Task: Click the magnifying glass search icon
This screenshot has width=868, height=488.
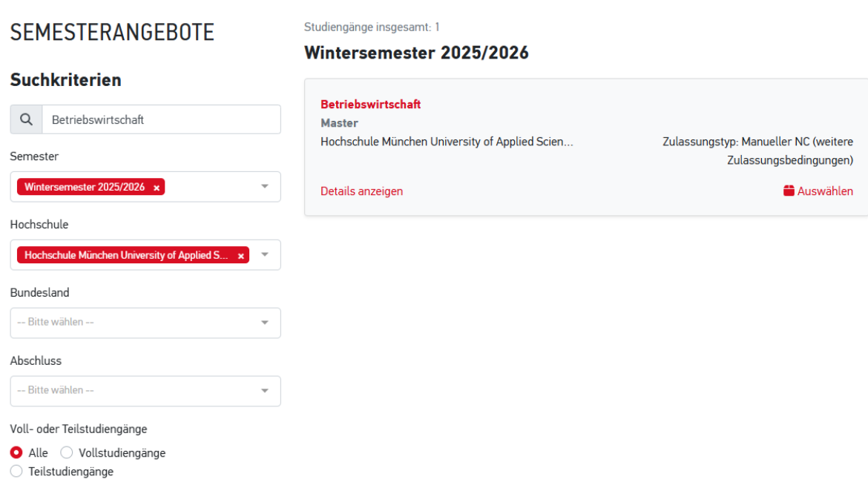Action: tap(26, 119)
